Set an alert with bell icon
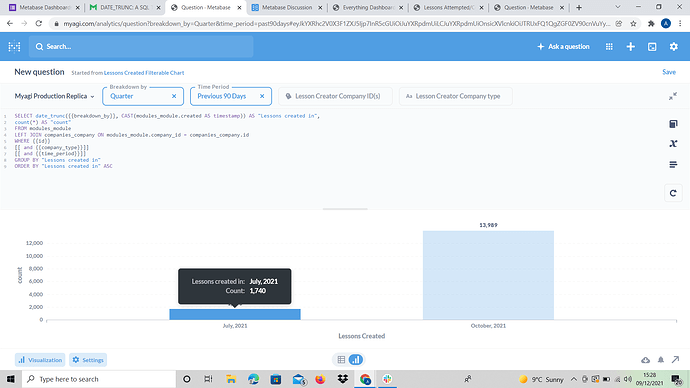 pos(661,360)
